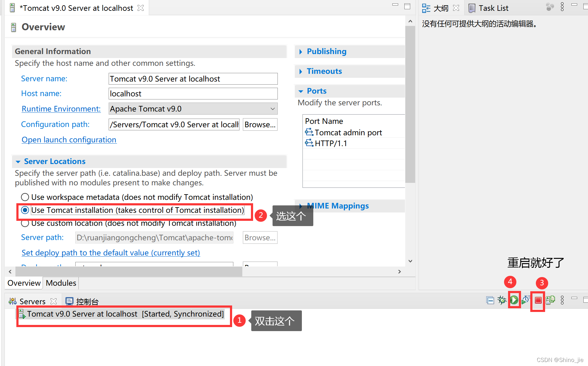This screenshot has height=366, width=588.
Task: Click the Host name input field
Action: coord(193,93)
